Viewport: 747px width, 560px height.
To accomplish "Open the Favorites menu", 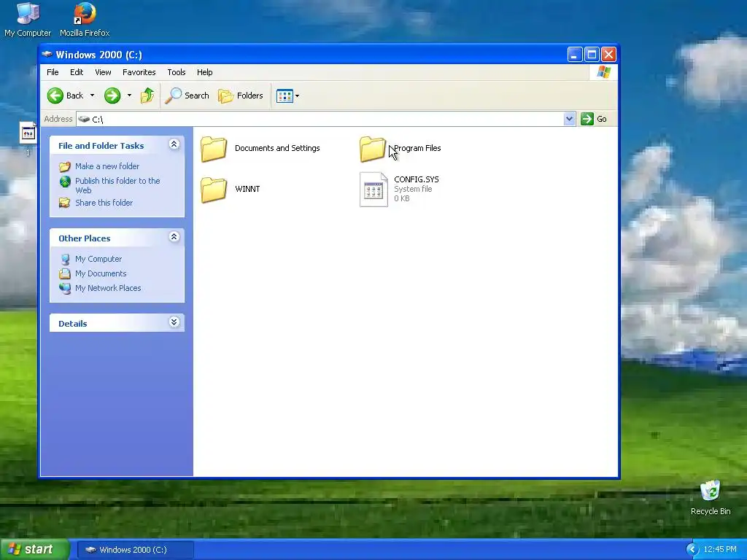I will tap(139, 72).
